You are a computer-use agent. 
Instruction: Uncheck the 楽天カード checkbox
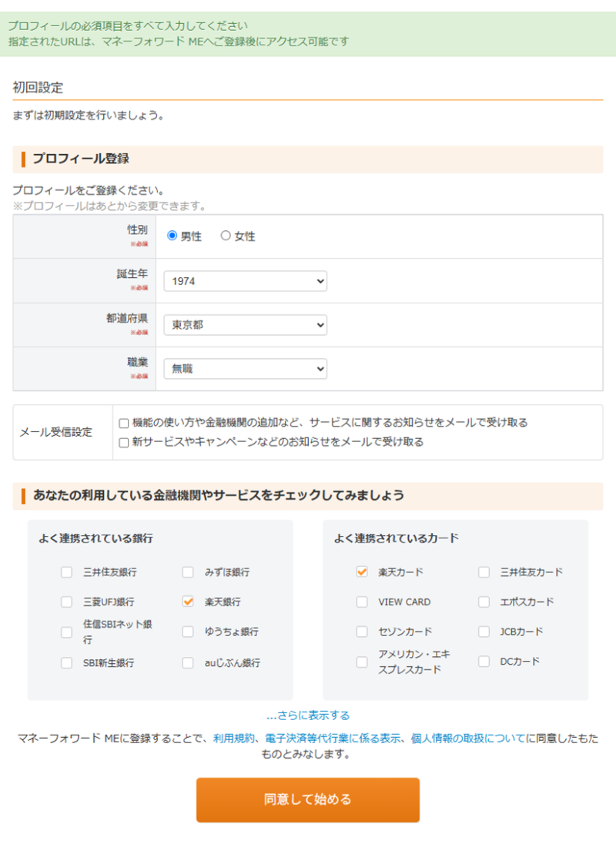(x=362, y=572)
